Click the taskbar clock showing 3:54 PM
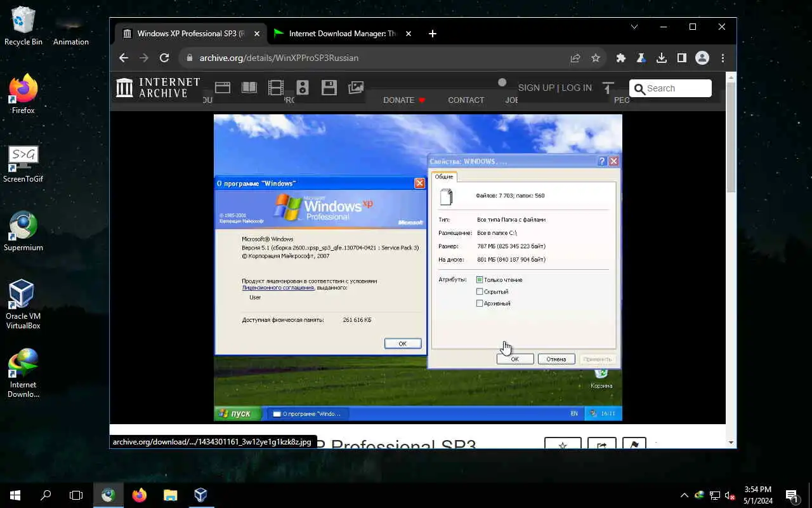 (x=758, y=495)
